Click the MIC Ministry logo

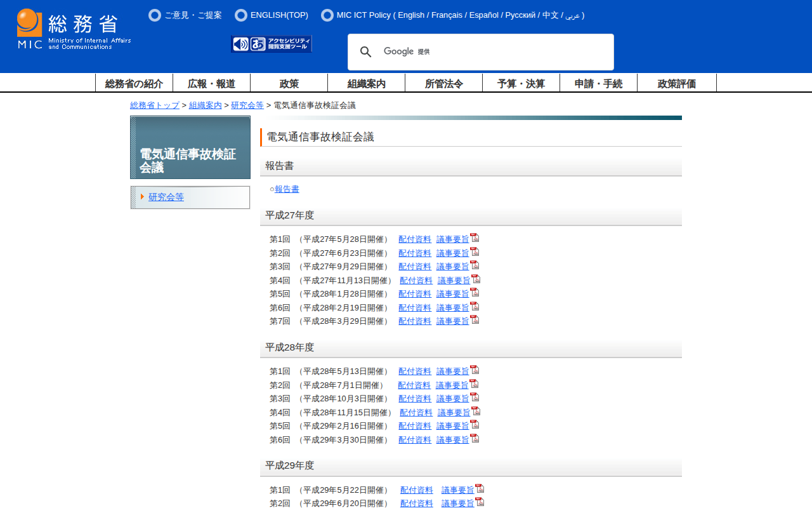click(x=74, y=29)
